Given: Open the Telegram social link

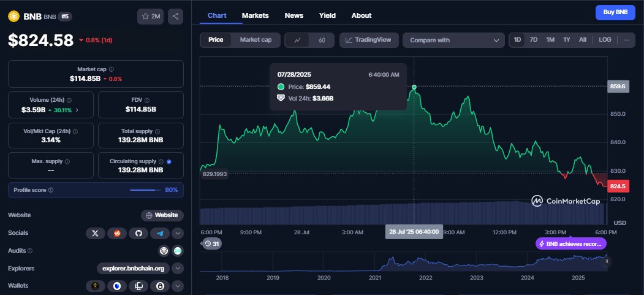Looking at the screenshot, I should click(x=160, y=234).
